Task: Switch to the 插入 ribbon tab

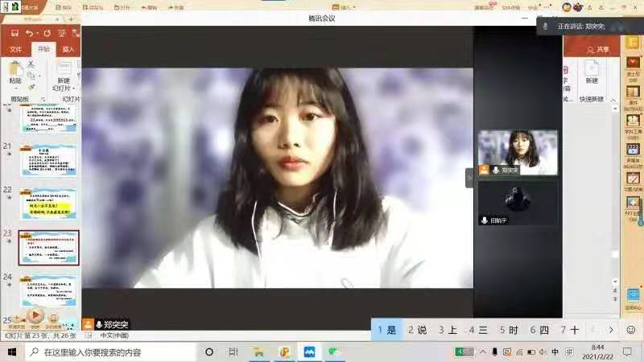Action: click(69, 49)
